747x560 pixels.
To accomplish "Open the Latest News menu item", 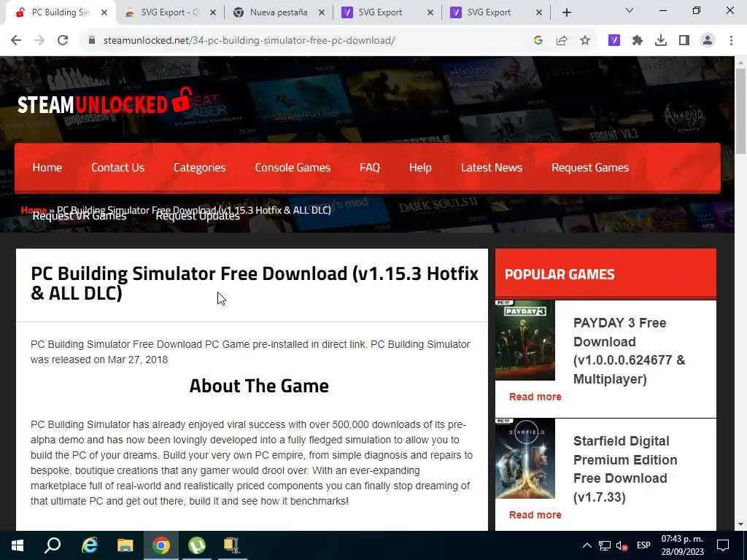I will (492, 168).
